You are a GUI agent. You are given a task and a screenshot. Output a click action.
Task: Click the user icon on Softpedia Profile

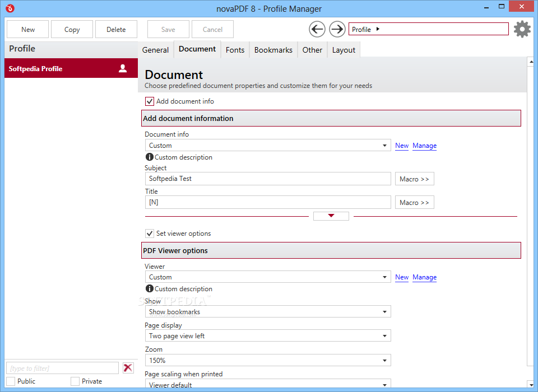tap(123, 68)
